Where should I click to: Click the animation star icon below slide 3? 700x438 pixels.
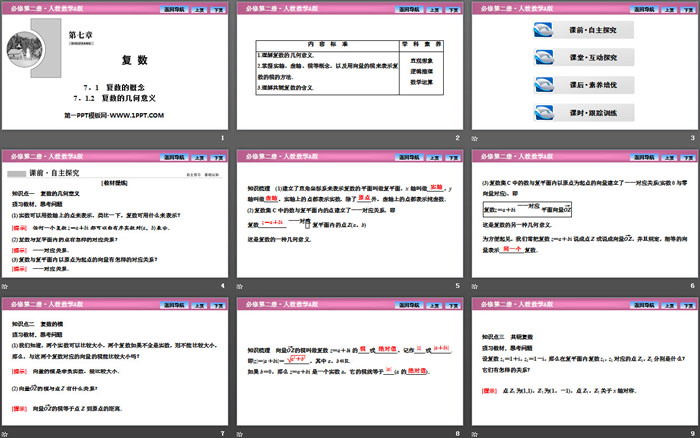(475, 139)
